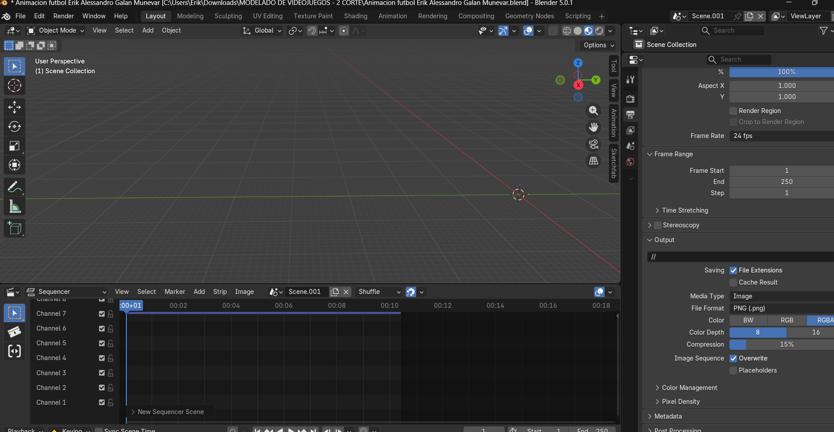Toggle Stereoscopy checkbox
834x432 pixels.
(658, 226)
